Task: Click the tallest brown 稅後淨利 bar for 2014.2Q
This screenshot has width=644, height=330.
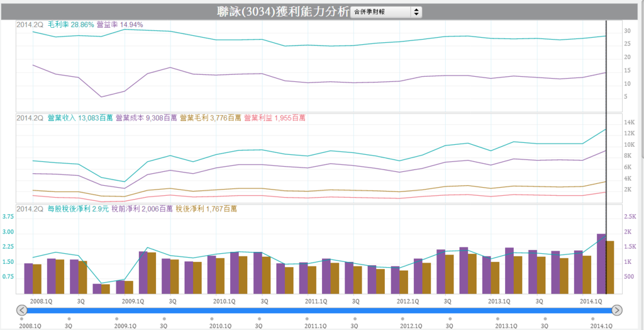Action: tap(610, 268)
